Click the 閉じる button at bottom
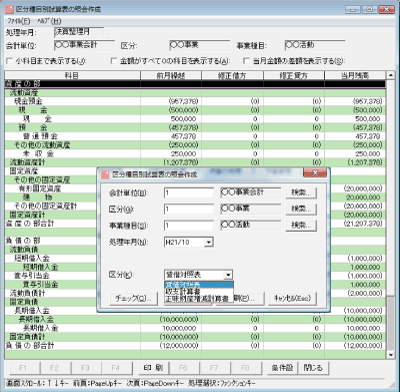400x392 pixels. (x=313, y=368)
